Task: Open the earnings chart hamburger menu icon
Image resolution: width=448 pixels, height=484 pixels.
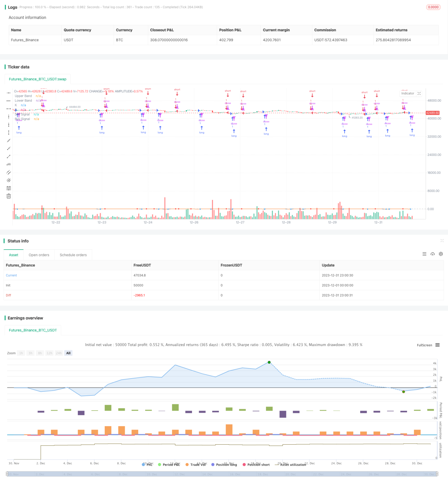Action: point(437,345)
